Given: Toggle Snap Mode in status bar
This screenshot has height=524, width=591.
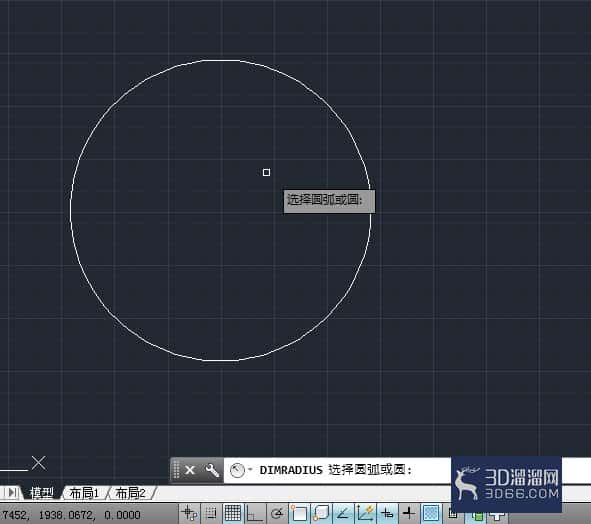Looking at the screenshot, I should click(x=210, y=513).
